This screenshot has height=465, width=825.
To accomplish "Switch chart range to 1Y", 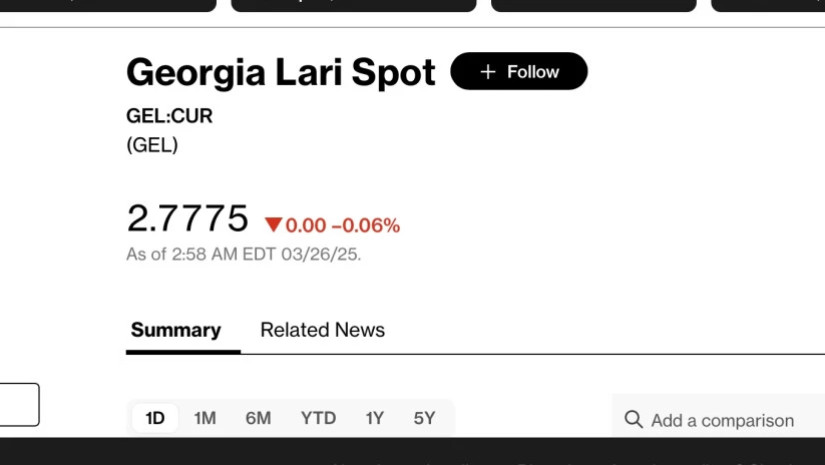I will (375, 418).
